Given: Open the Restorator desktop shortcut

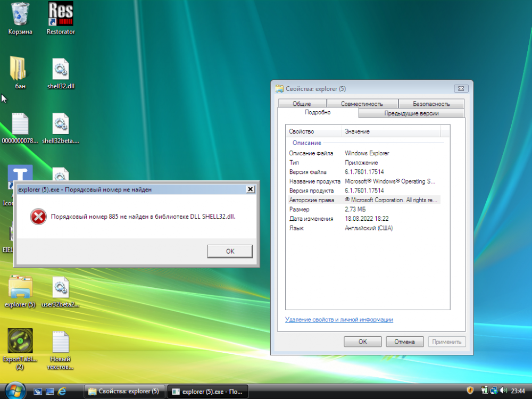Looking at the screenshot, I should 61,16.
